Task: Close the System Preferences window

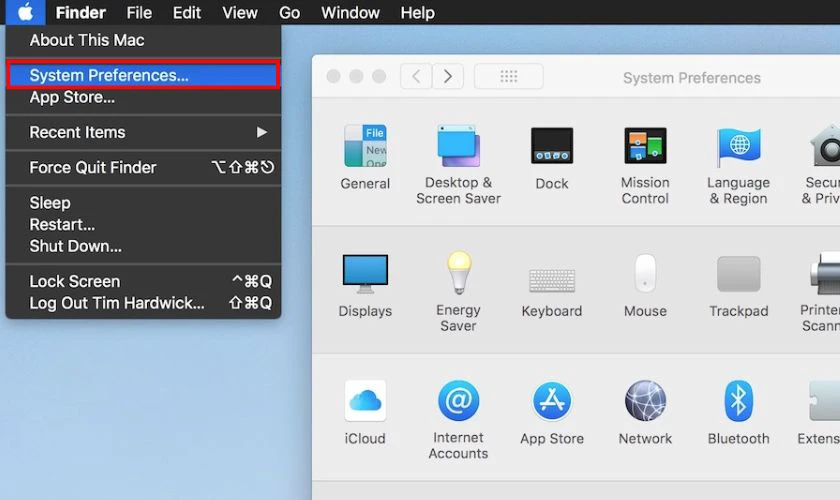Action: point(333,77)
